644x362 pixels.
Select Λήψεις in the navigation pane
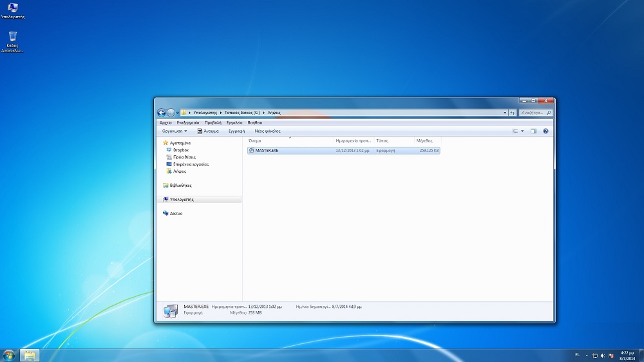[x=180, y=171]
